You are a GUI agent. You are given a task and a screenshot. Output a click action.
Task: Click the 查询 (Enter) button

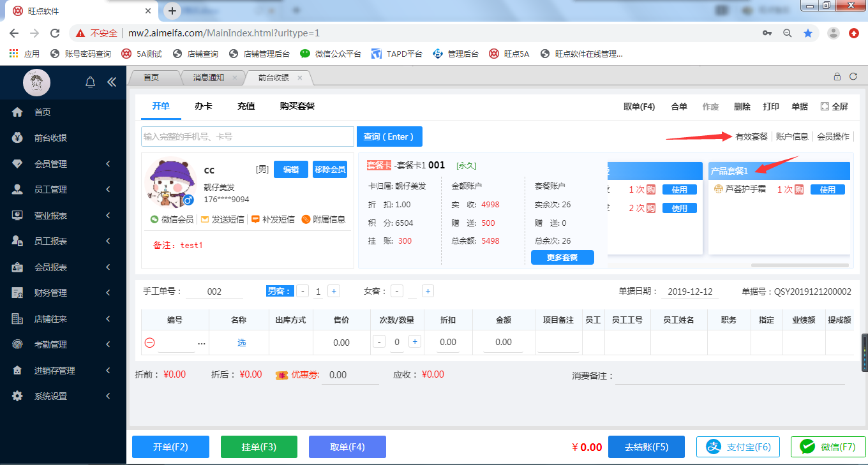389,137
